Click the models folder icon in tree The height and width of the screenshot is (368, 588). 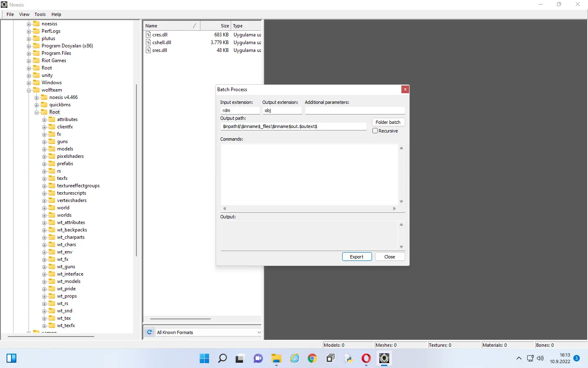(52, 149)
